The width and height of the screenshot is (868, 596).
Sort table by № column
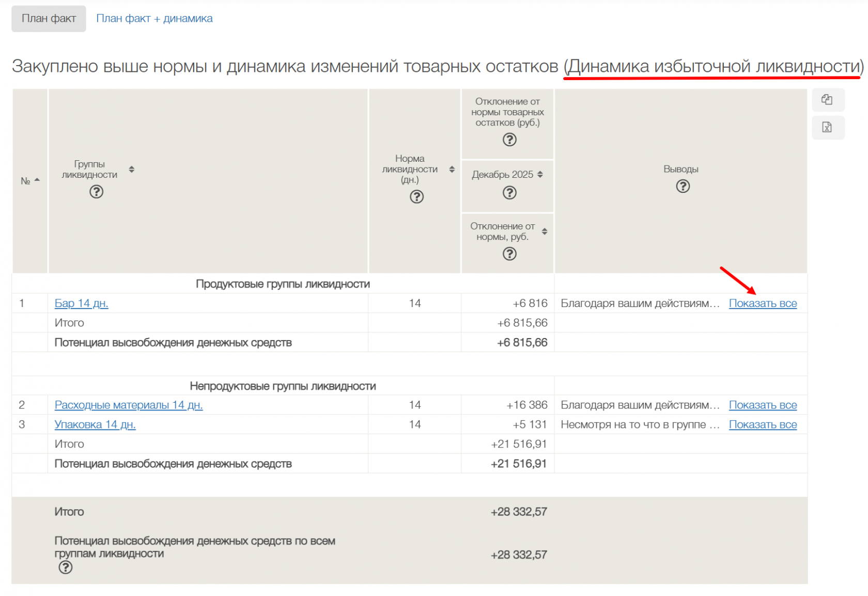(x=37, y=180)
